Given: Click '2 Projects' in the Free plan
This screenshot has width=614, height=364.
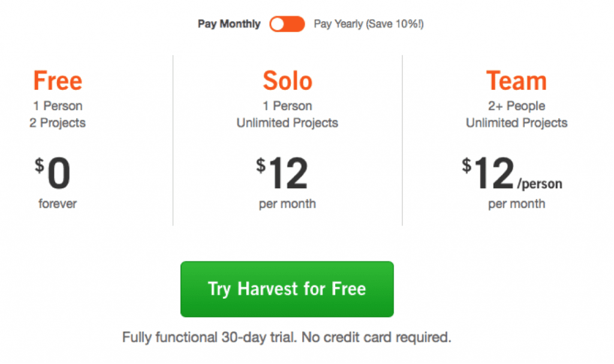Looking at the screenshot, I should click(58, 123).
